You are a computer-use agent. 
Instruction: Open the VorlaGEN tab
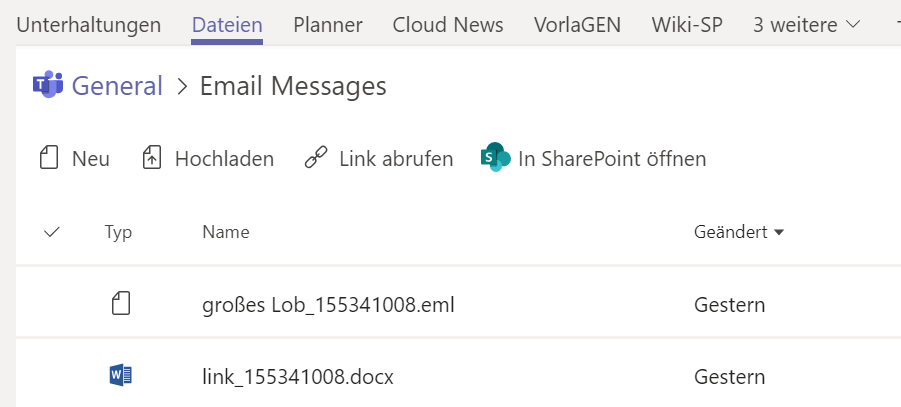[577, 25]
